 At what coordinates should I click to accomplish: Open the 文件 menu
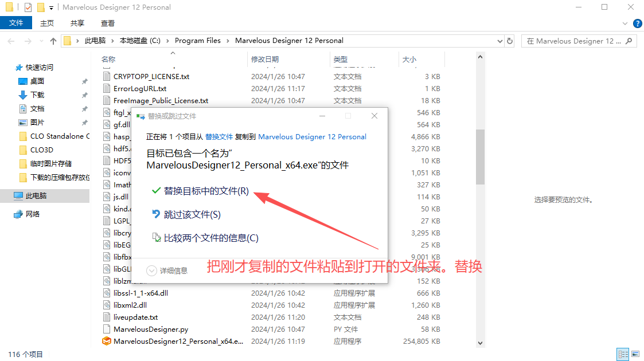16,23
